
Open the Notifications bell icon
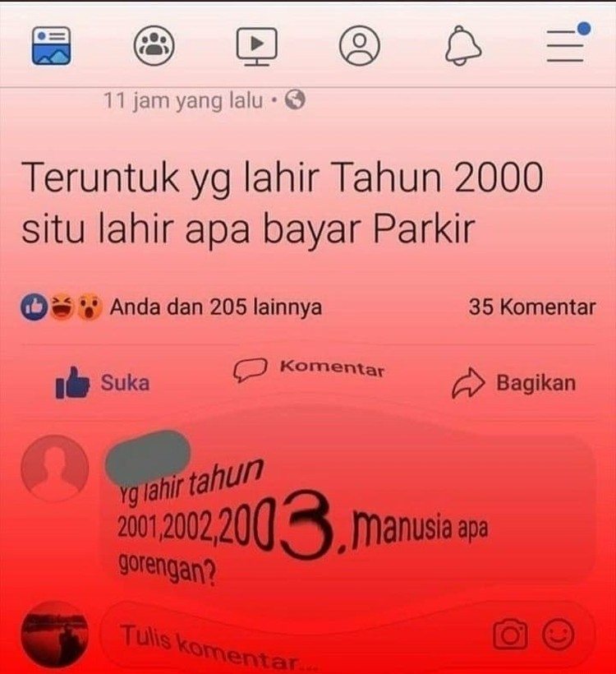click(x=462, y=45)
